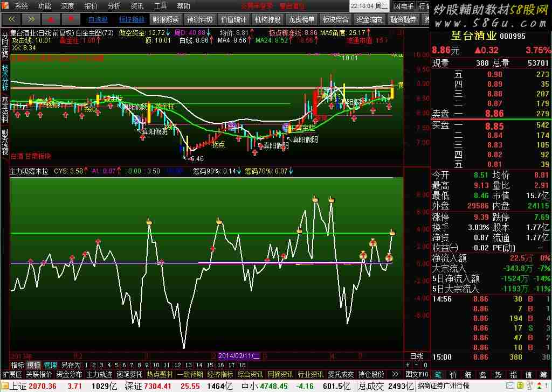This screenshot has height=392, width=552.
Task: Select the 基本资料 side tab
Action: 5,110
